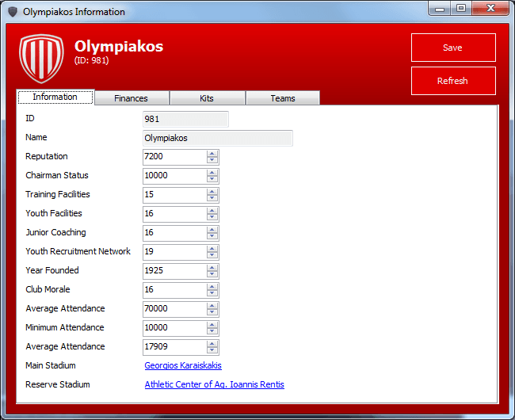Increase Training Facilities with up arrow

coord(212,192)
